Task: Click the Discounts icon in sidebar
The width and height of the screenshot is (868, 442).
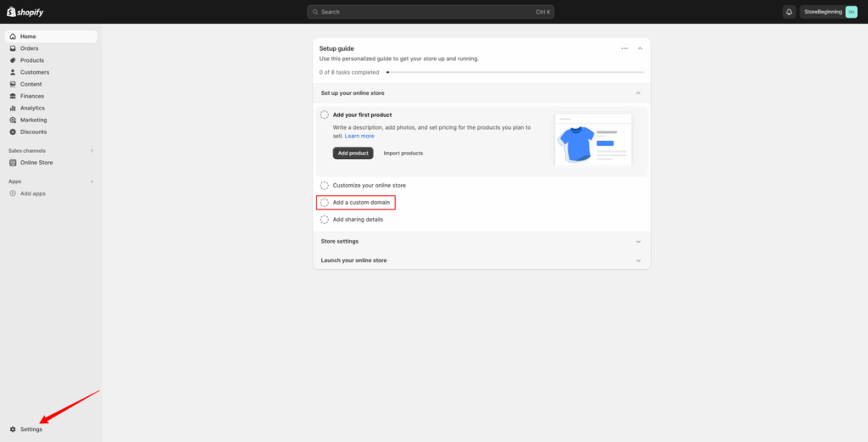Action: [x=13, y=131]
